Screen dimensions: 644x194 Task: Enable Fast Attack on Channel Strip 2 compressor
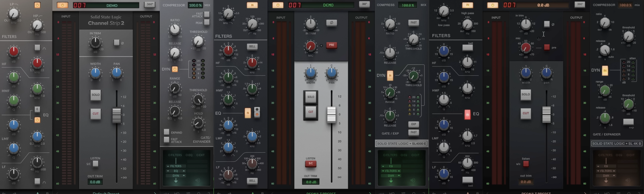(x=206, y=14)
